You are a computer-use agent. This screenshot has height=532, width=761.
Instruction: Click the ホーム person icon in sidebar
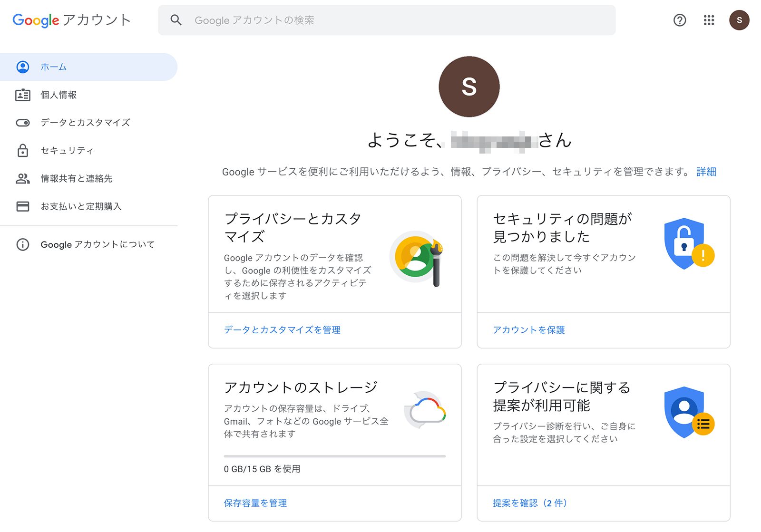tap(23, 67)
